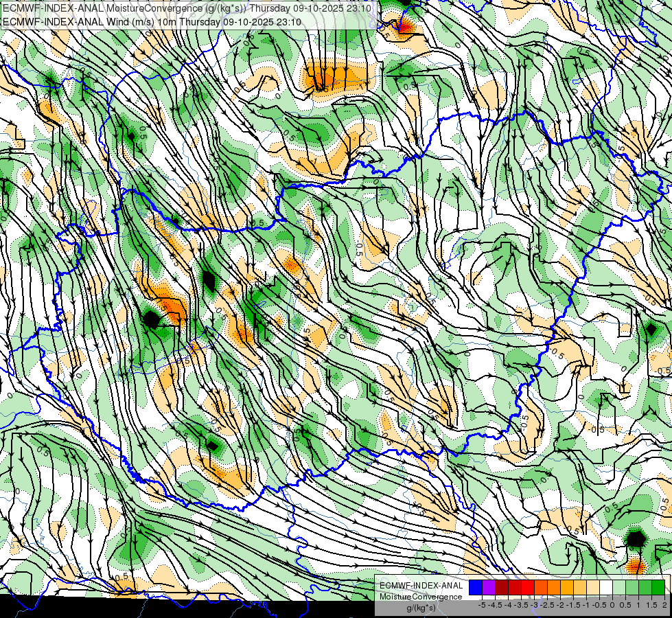Click the Wind (m/s) 10m title line
This screenshot has width=672, height=618.
click(x=152, y=22)
